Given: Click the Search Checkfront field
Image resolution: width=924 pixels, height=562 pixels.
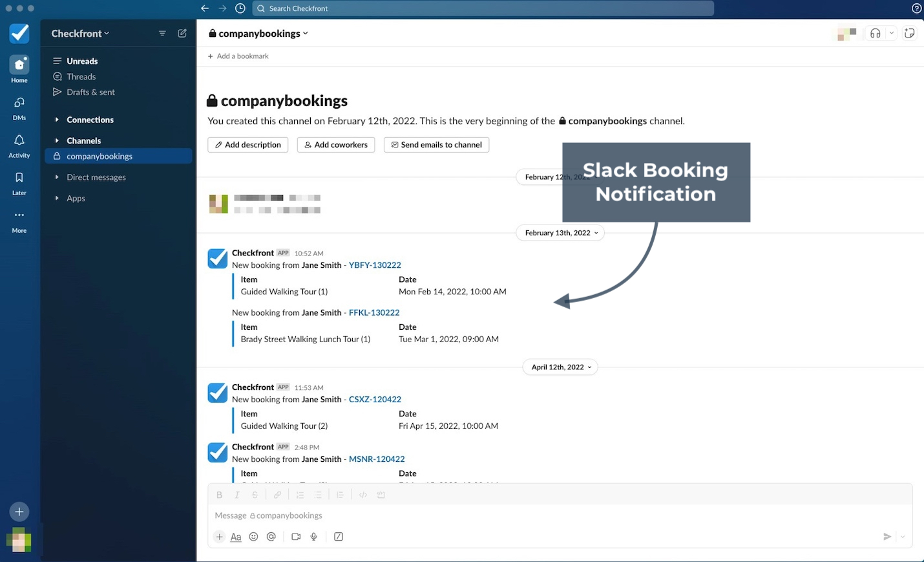Looking at the screenshot, I should pos(483,8).
